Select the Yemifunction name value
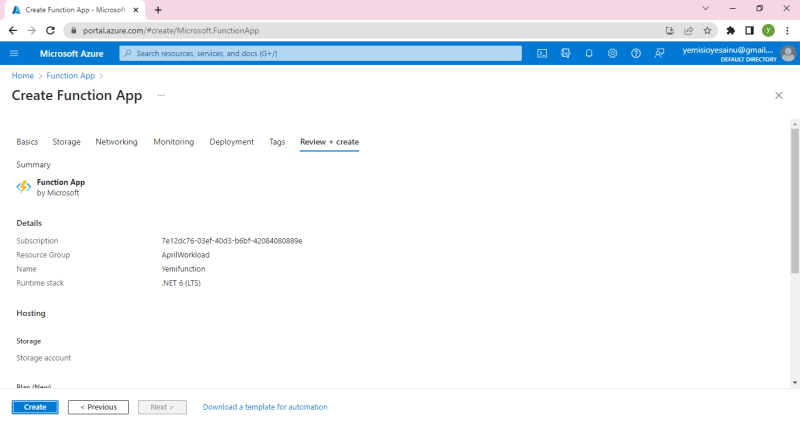Image resolution: width=800 pixels, height=426 pixels. [183, 269]
